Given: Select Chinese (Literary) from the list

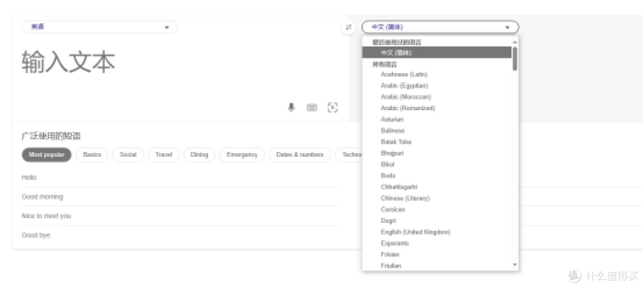Looking at the screenshot, I should point(405,198).
